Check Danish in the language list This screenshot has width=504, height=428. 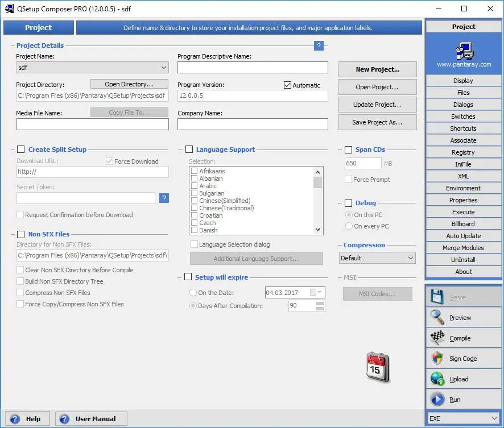(194, 230)
